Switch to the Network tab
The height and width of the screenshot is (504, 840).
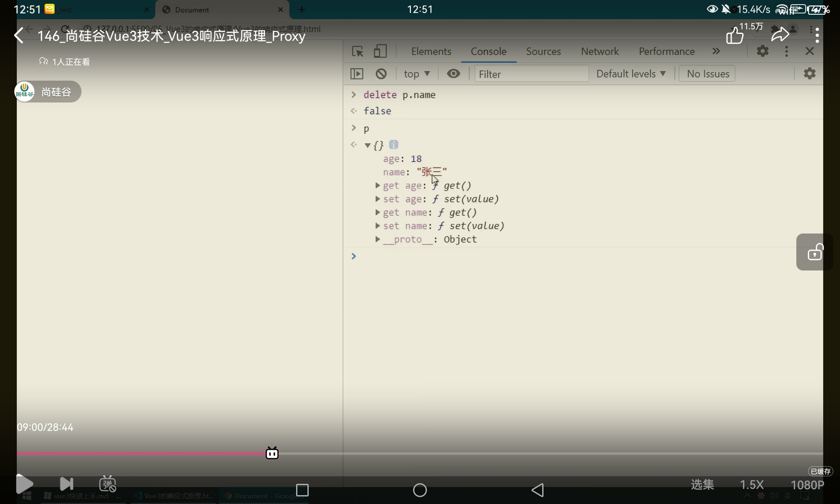(x=599, y=51)
